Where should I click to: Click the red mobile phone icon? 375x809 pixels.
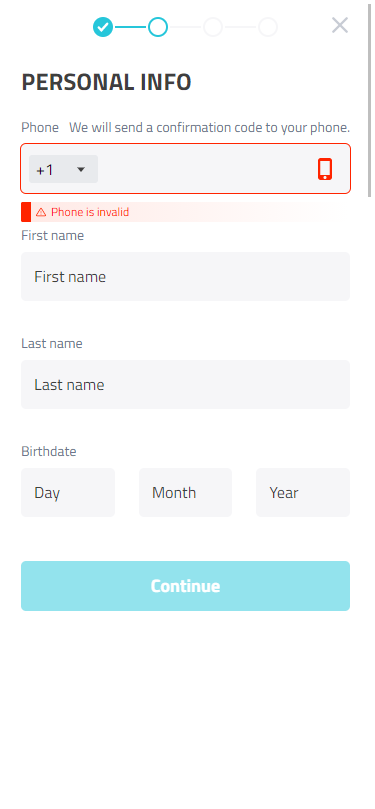(325, 169)
